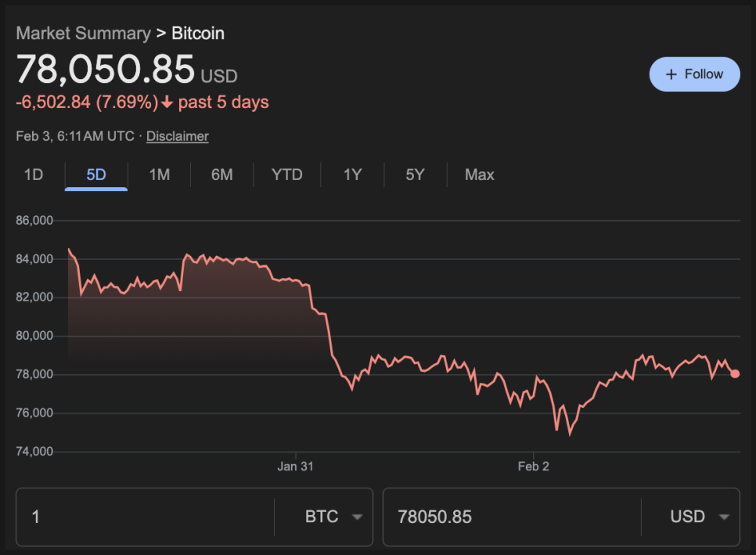
Task: Click the USD dropdown arrow icon
Action: (724, 517)
